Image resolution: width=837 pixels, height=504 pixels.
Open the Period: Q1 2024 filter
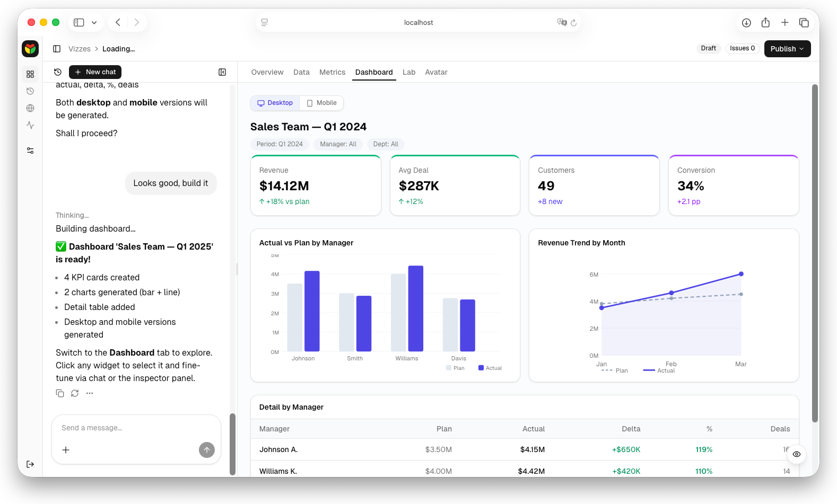pyautogui.click(x=280, y=144)
